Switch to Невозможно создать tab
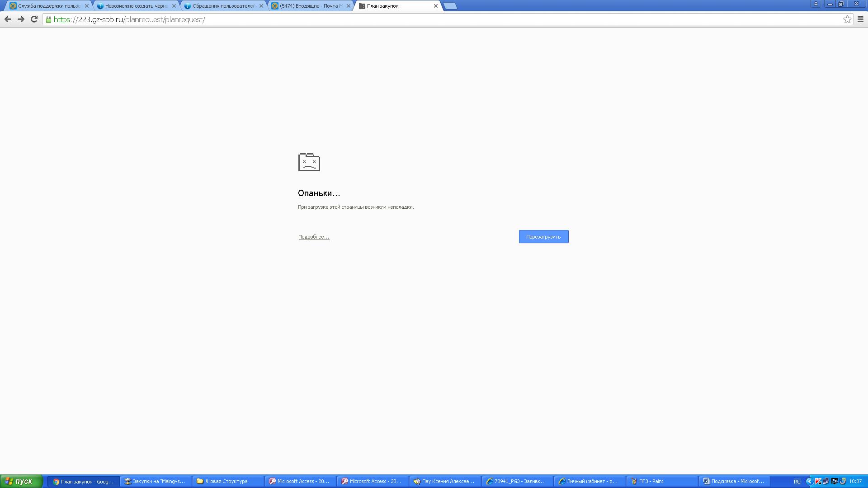 [x=133, y=6]
